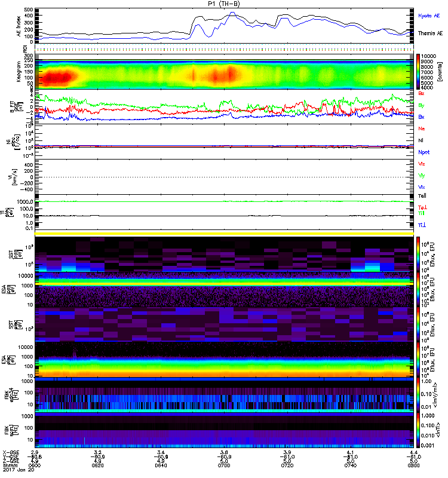The width and height of the screenshot is (448, 478).
Task: Select the green By legend label
Action: click(421, 106)
